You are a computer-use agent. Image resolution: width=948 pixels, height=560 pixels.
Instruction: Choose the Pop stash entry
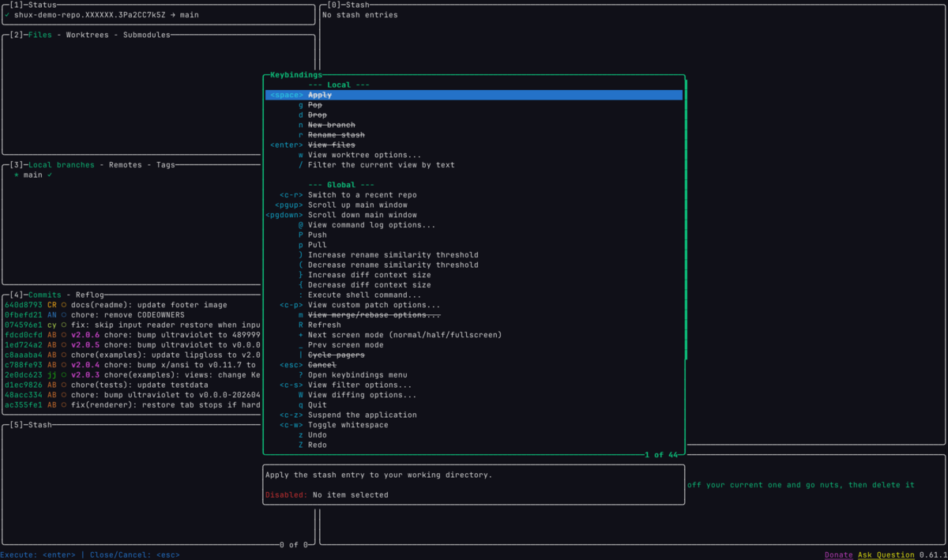pos(474,105)
